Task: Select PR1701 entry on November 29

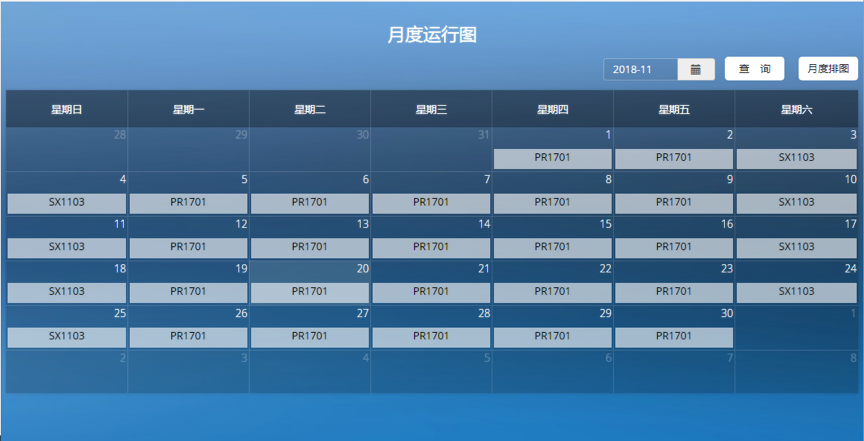Action: [553, 337]
